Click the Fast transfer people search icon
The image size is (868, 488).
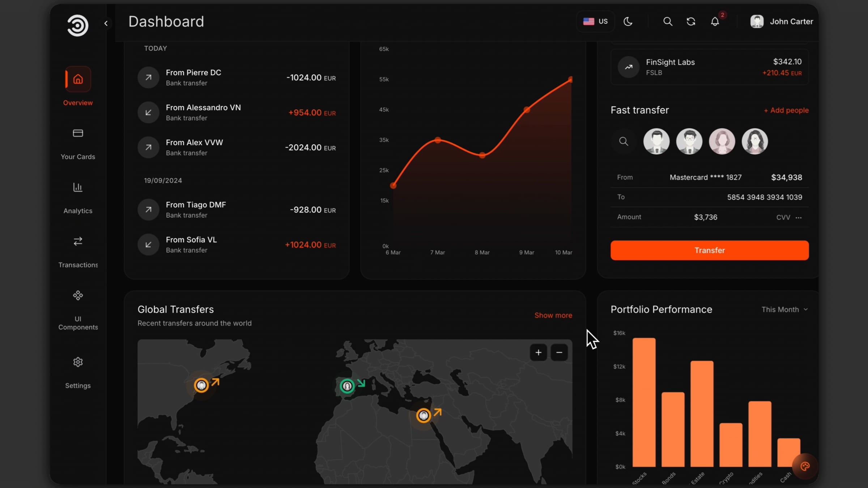[x=624, y=141]
